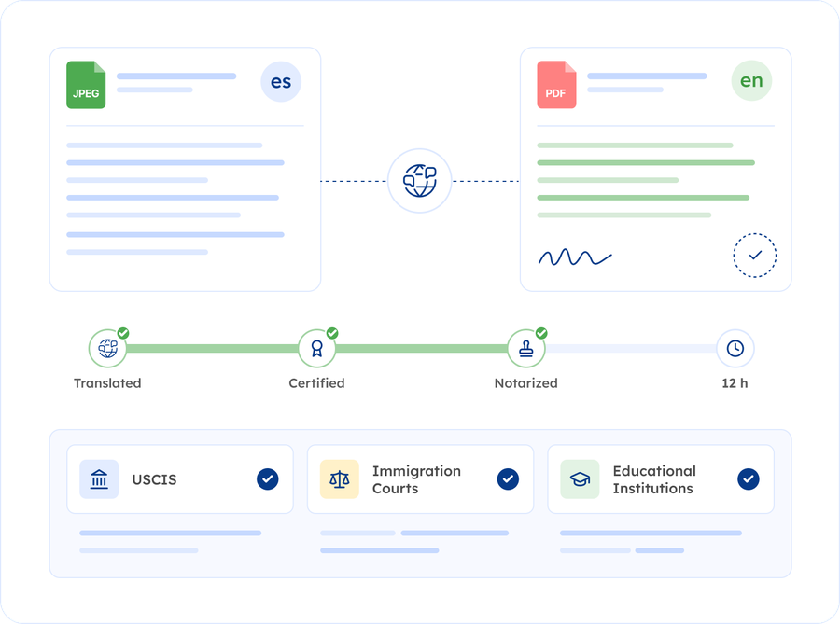Viewport: 840px width, 624px height.
Task: Click the 'Educational Institutions' text
Action: click(x=654, y=479)
